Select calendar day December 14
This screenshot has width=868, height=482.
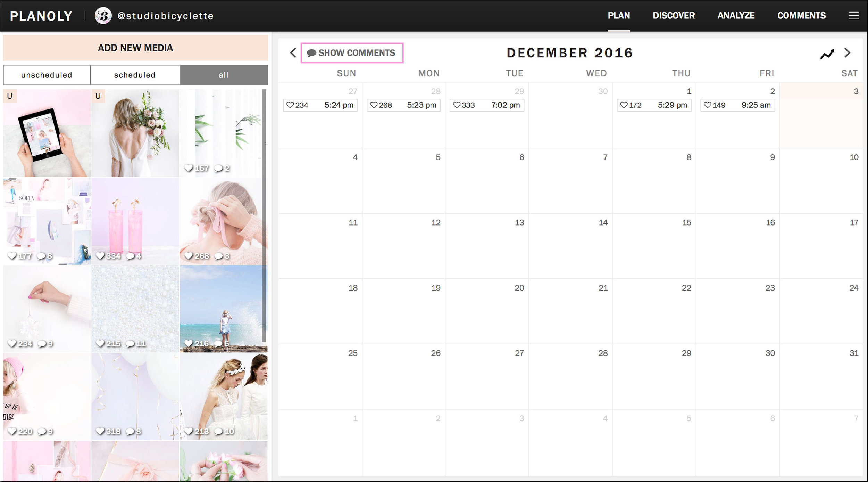(570, 246)
